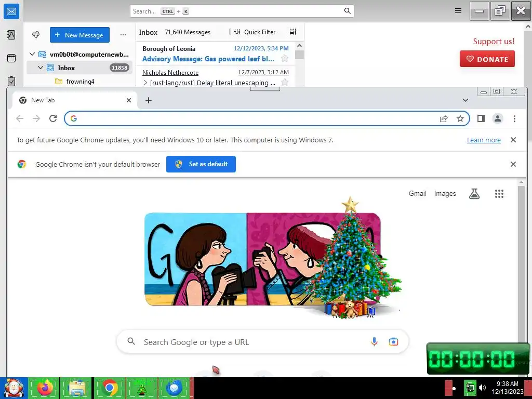Image resolution: width=532 pixels, height=399 pixels.
Task: Launch Firefox from the taskbar
Action: pos(45,388)
